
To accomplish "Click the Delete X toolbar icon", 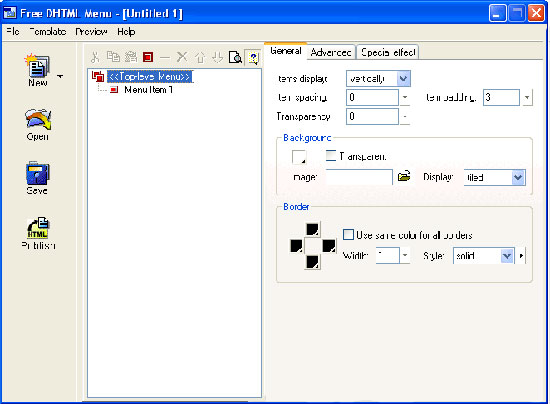I will (182, 57).
